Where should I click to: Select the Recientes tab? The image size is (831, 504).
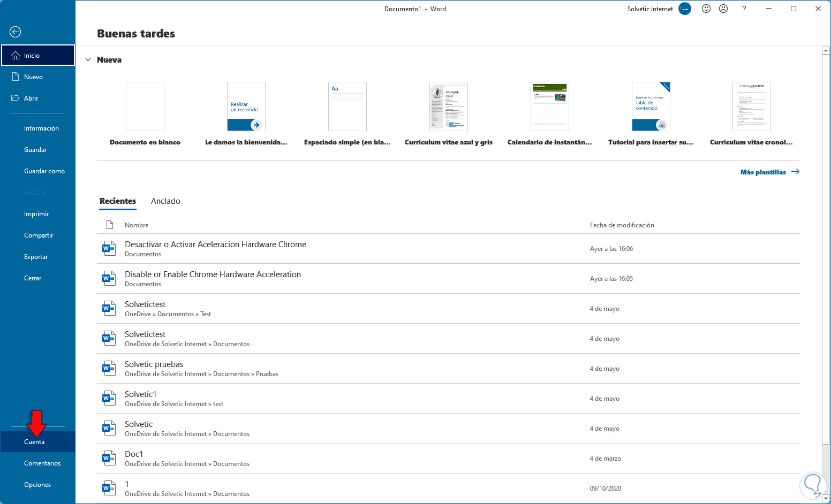(x=118, y=201)
